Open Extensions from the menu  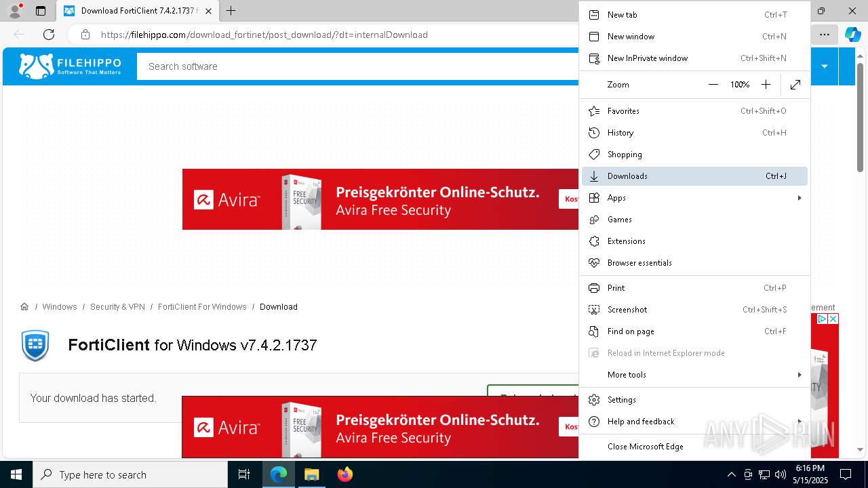click(694, 241)
